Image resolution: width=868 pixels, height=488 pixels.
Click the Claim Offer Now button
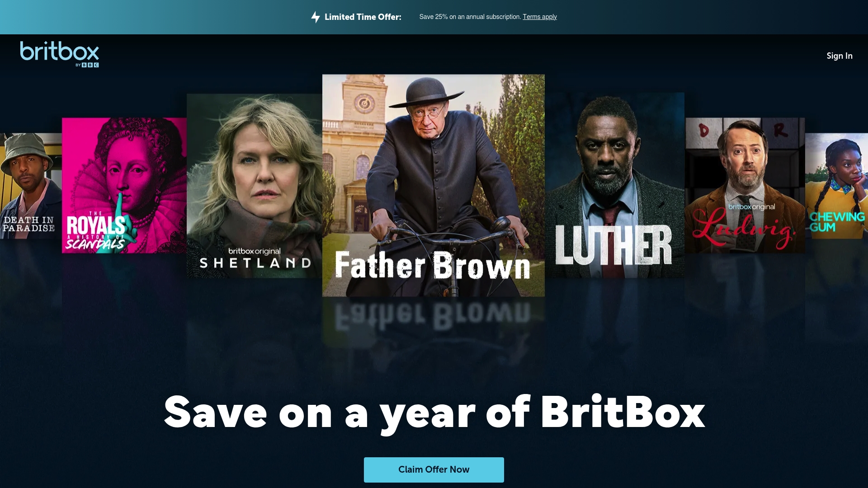point(434,469)
